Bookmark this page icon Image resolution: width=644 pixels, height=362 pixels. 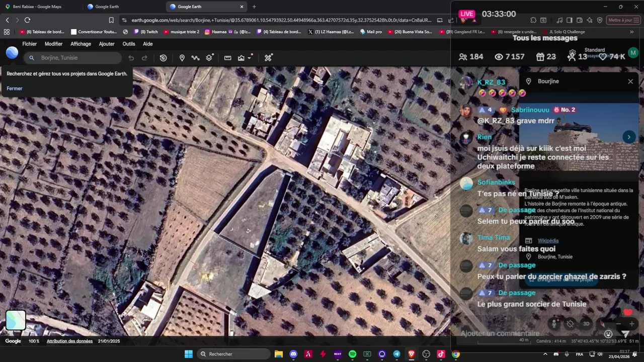click(x=111, y=20)
